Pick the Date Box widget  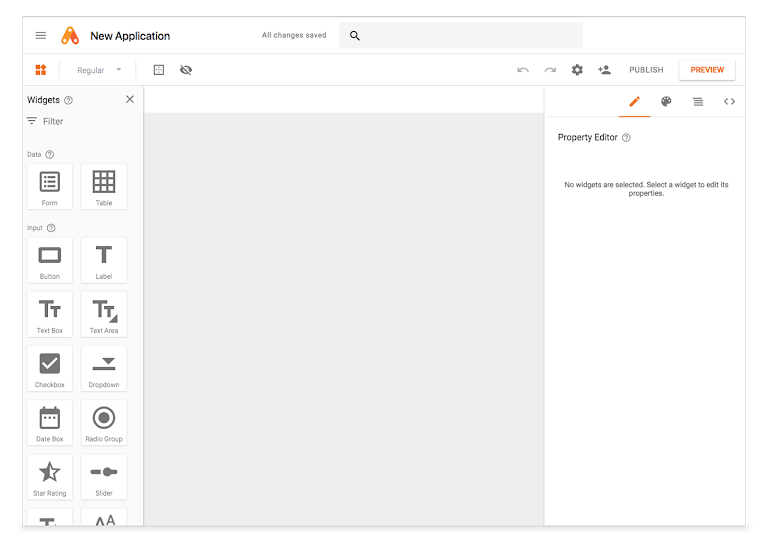(50, 422)
